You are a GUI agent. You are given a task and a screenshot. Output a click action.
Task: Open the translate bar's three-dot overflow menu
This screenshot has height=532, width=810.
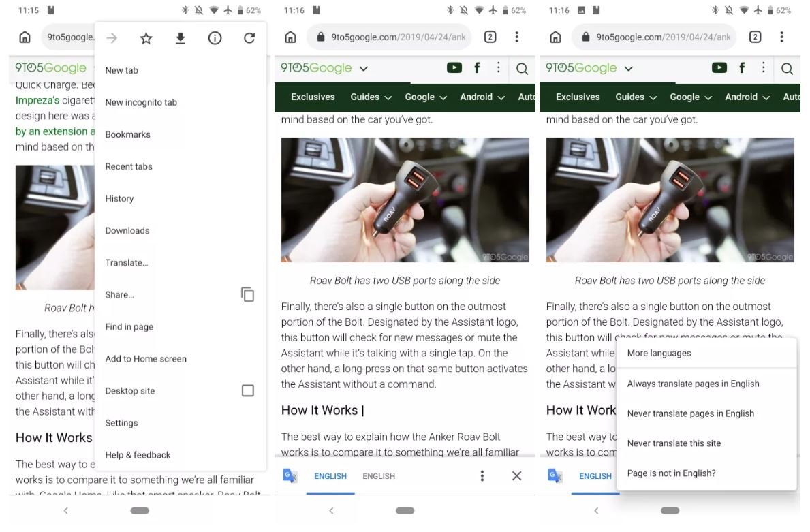pyautogui.click(x=482, y=476)
